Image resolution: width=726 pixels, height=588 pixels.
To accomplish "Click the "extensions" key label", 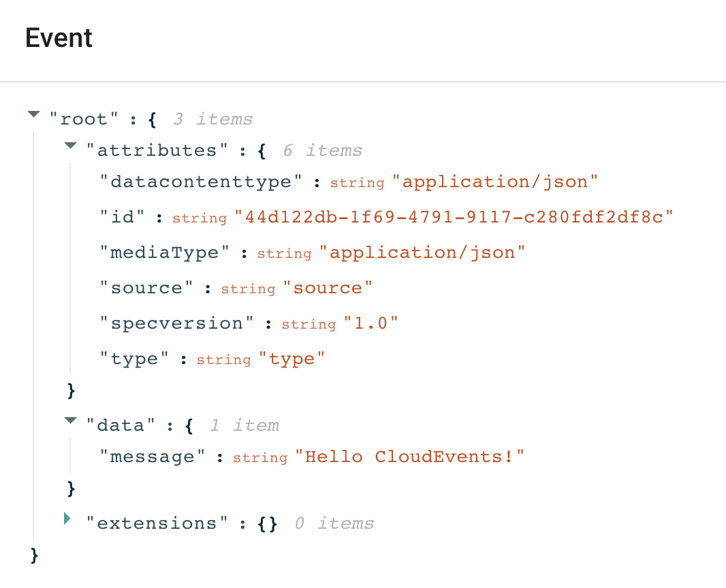I will coord(157,524).
